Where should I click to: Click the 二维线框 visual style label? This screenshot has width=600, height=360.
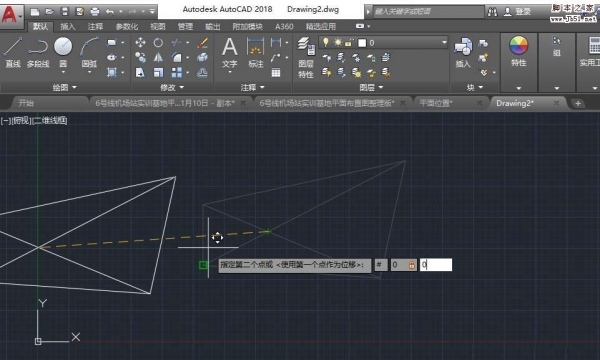point(49,121)
